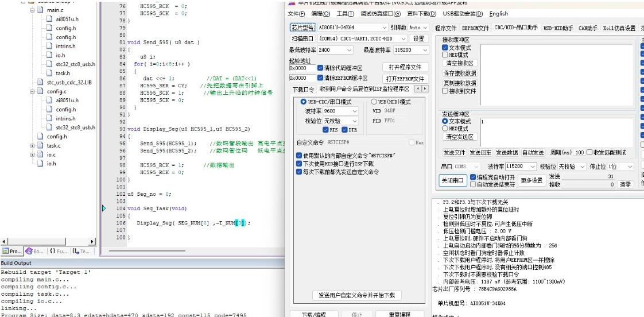
Task: Click the 周期(ms) 100 input field
Action: (x=580, y=153)
